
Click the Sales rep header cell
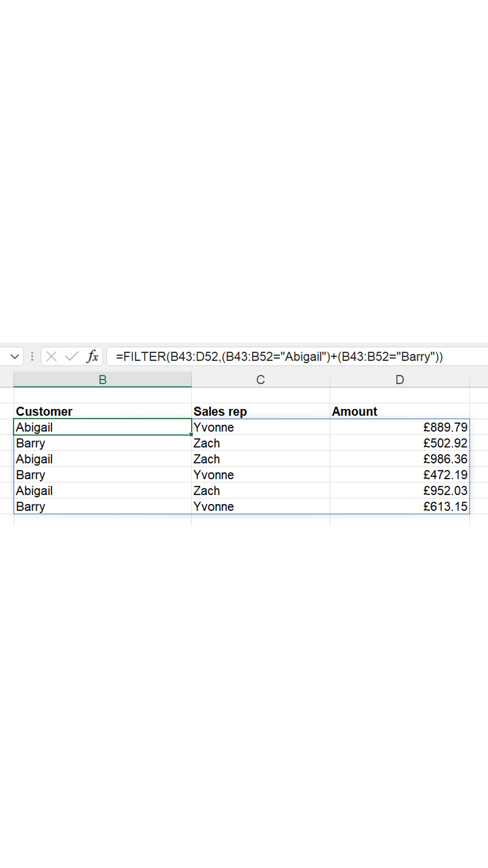[x=260, y=411]
